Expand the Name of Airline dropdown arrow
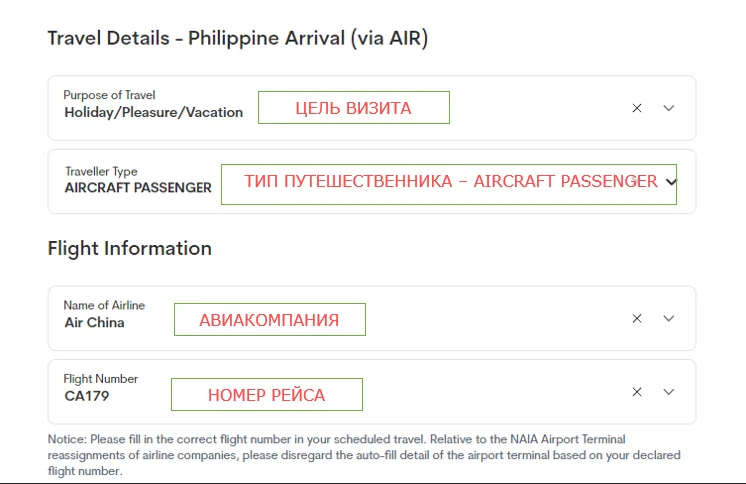The height and width of the screenshot is (484, 746). coord(669,319)
